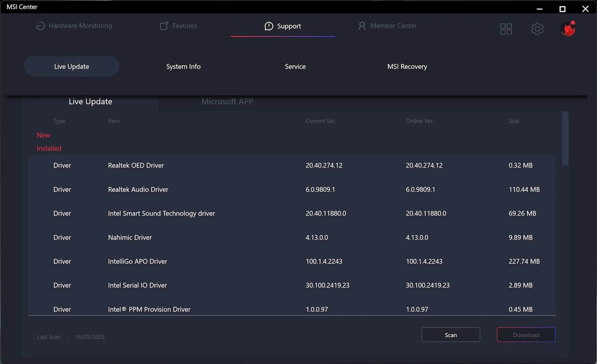The image size is (597, 364).
Task: Select the Live Update pill button
Action: pos(72,66)
